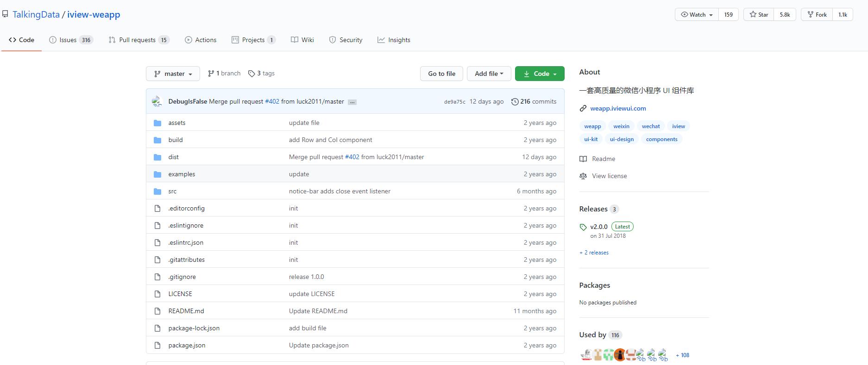Star the iview-weapp repository
The height and width of the screenshot is (365, 868).
[x=759, y=14]
